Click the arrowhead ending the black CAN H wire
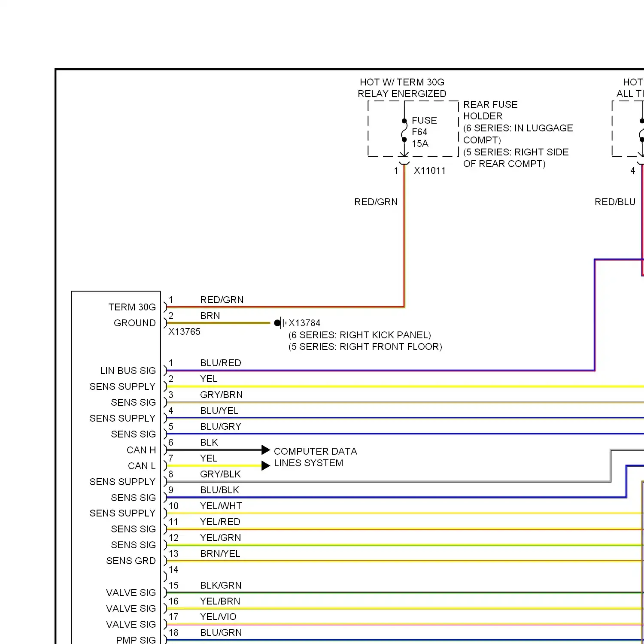 pyautogui.click(x=266, y=450)
